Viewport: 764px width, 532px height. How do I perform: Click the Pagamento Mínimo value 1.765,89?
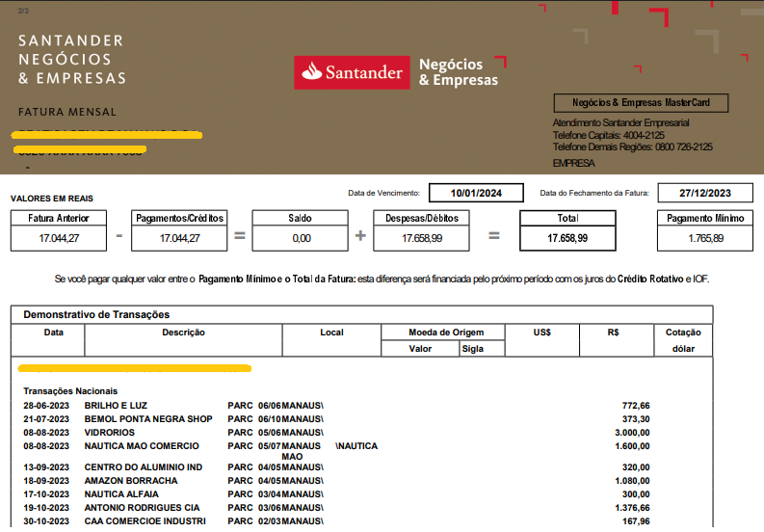705,238
